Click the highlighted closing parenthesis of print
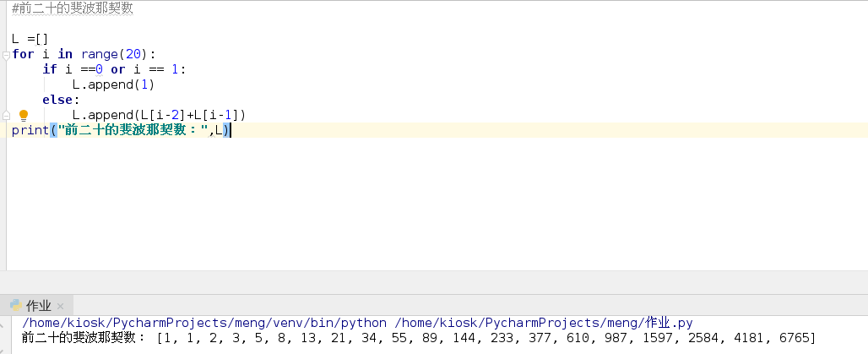Screen dimensions: 868x354 226,130
